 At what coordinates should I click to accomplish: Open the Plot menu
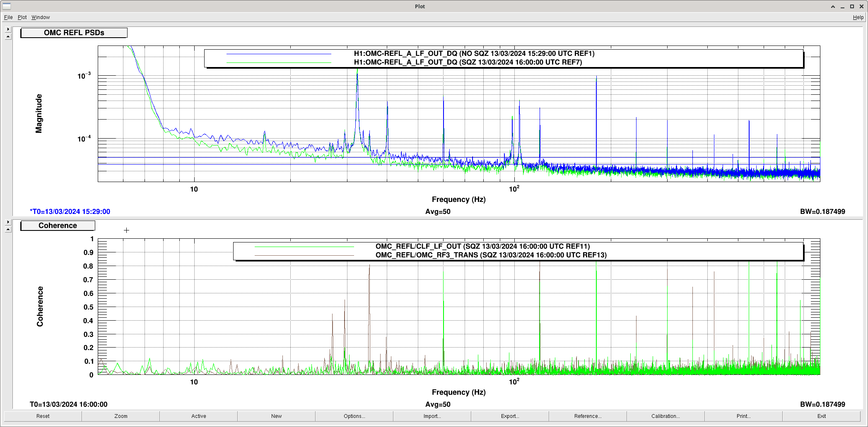pyautogui.click(x=22, y=17)
